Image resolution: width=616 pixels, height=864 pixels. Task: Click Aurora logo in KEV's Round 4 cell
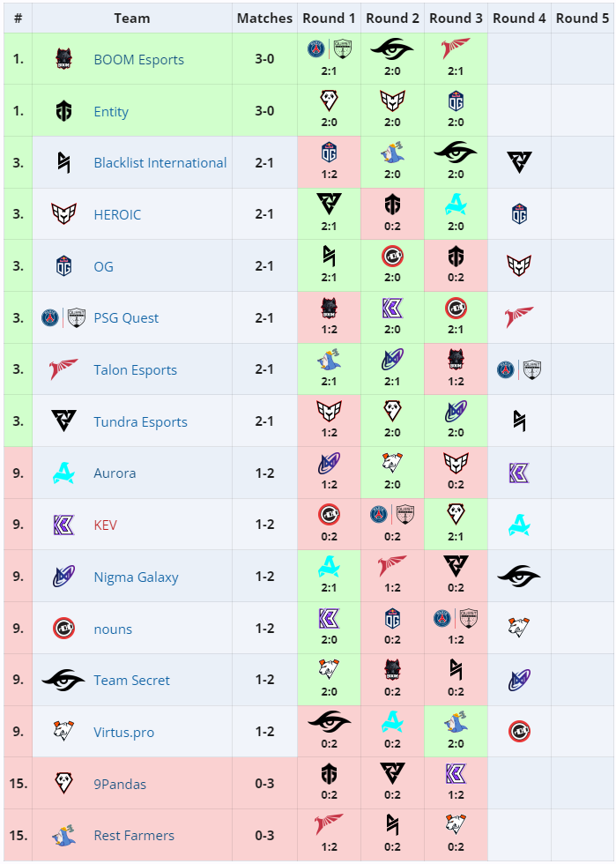point(519,525)
